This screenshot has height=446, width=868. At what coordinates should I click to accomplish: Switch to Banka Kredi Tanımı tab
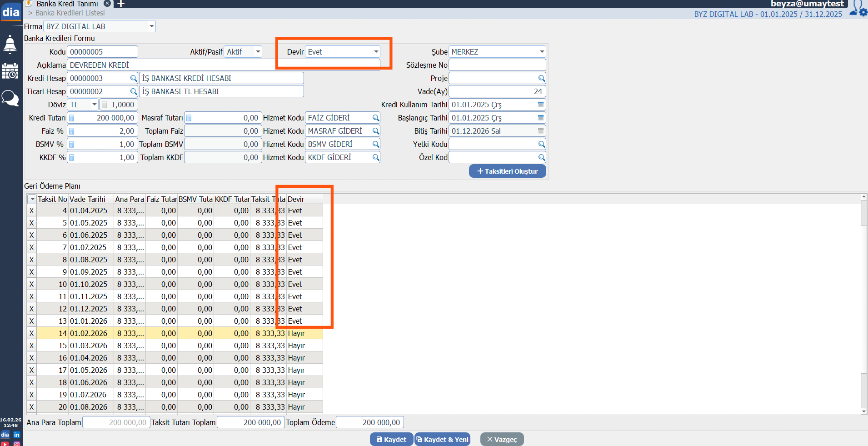point(67,4)
